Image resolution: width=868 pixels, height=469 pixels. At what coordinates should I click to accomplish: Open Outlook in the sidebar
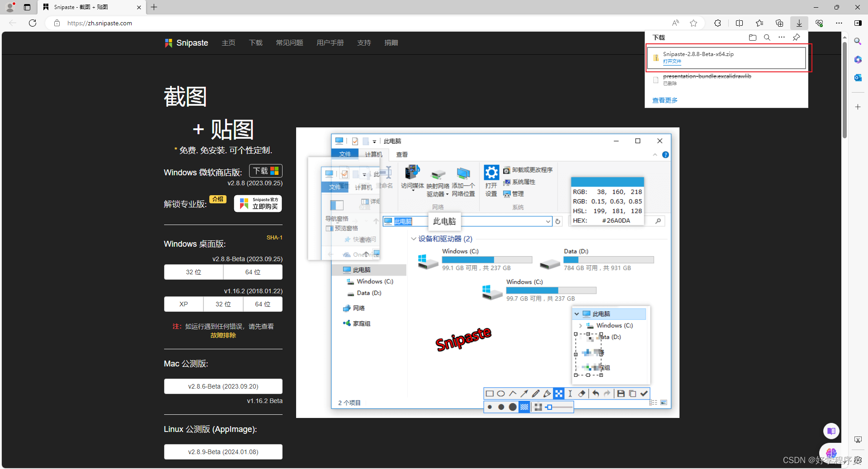[858, 77]
